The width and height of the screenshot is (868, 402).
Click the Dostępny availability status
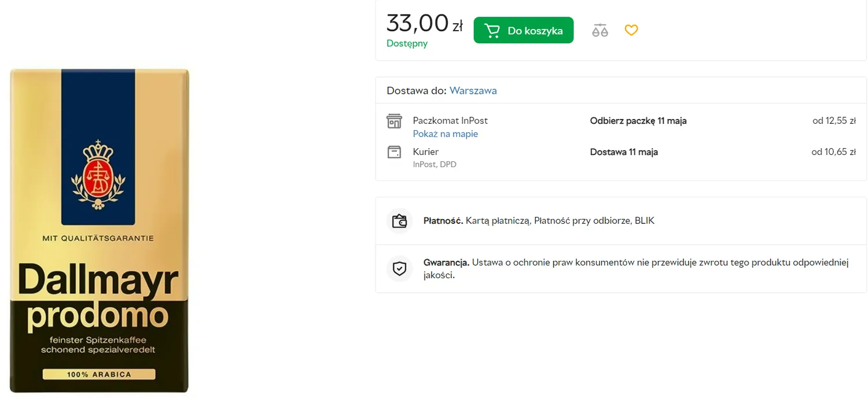[x=407, y=43]
